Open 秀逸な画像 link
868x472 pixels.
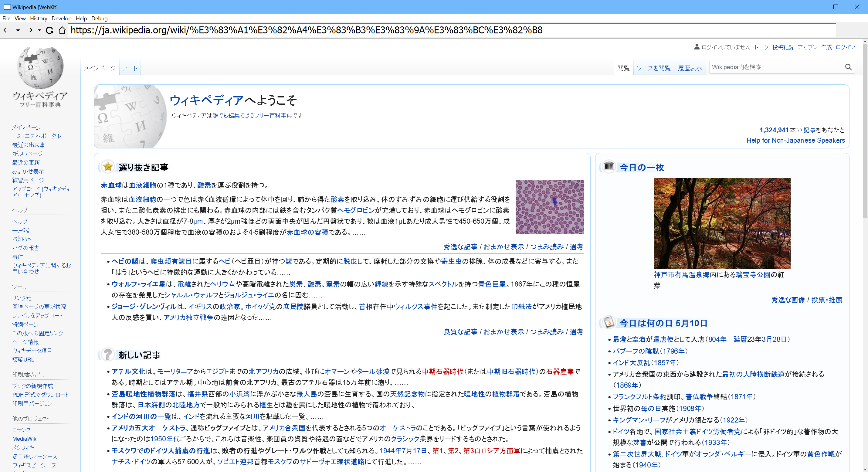click(788, 300)
